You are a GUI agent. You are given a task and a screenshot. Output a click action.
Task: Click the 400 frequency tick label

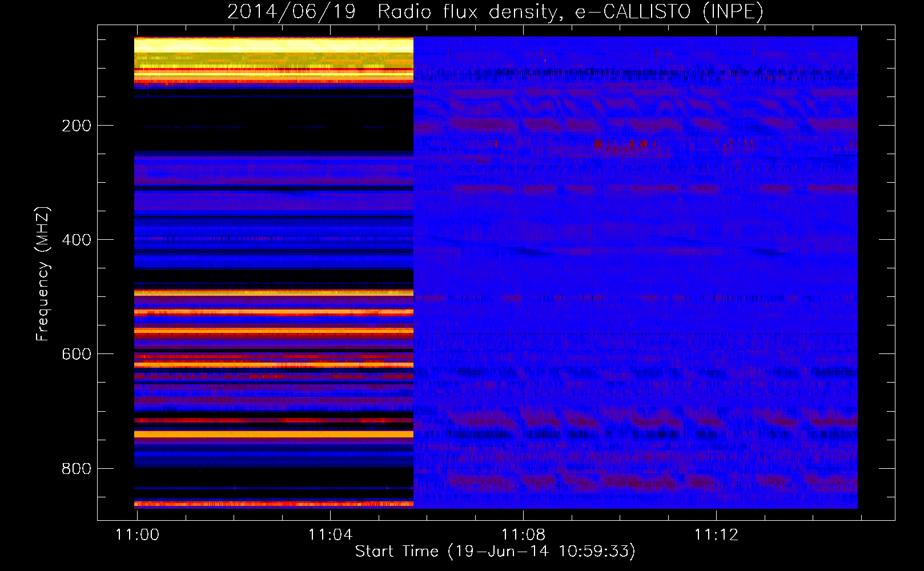coord(77,240)
